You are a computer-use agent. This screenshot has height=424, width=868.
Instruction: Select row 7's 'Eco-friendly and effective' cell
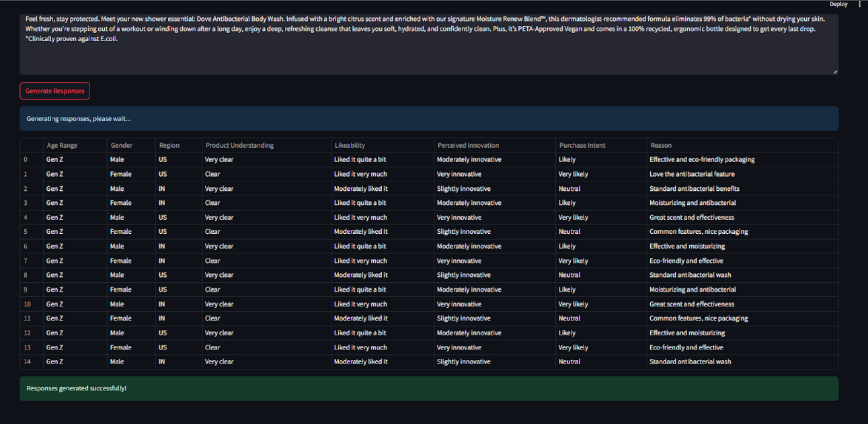click(742, 261)
